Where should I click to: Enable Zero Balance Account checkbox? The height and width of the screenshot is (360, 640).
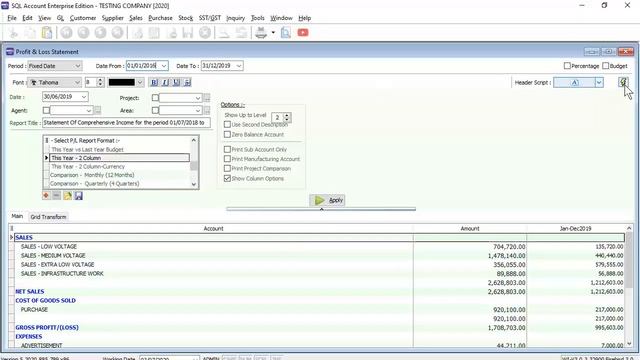point(227,134)
